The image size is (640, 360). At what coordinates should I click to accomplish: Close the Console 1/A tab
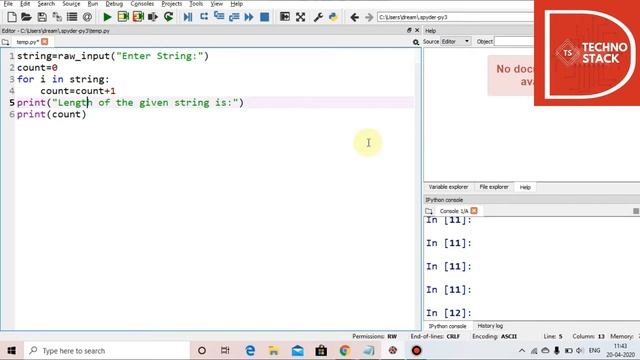474,211
